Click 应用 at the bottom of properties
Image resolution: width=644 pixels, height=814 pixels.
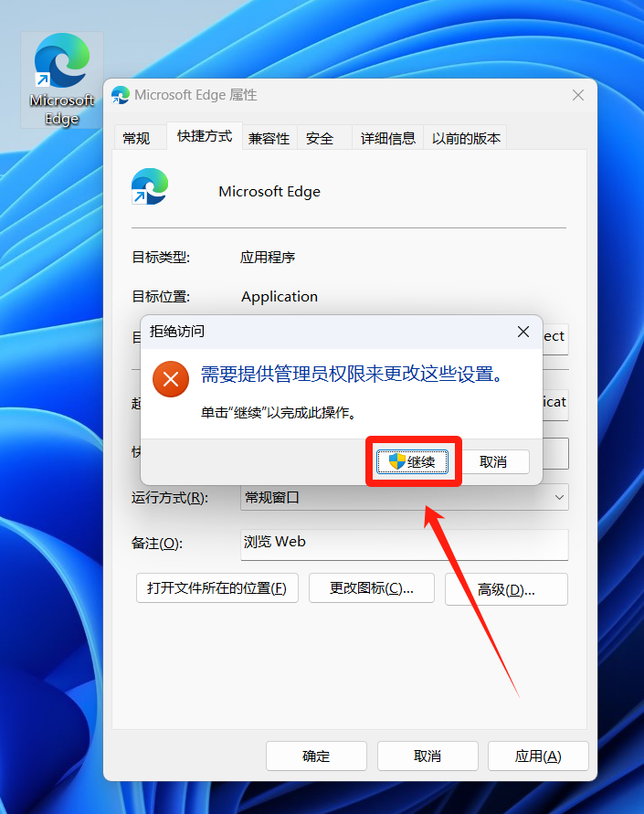click(x=538, y=756)
